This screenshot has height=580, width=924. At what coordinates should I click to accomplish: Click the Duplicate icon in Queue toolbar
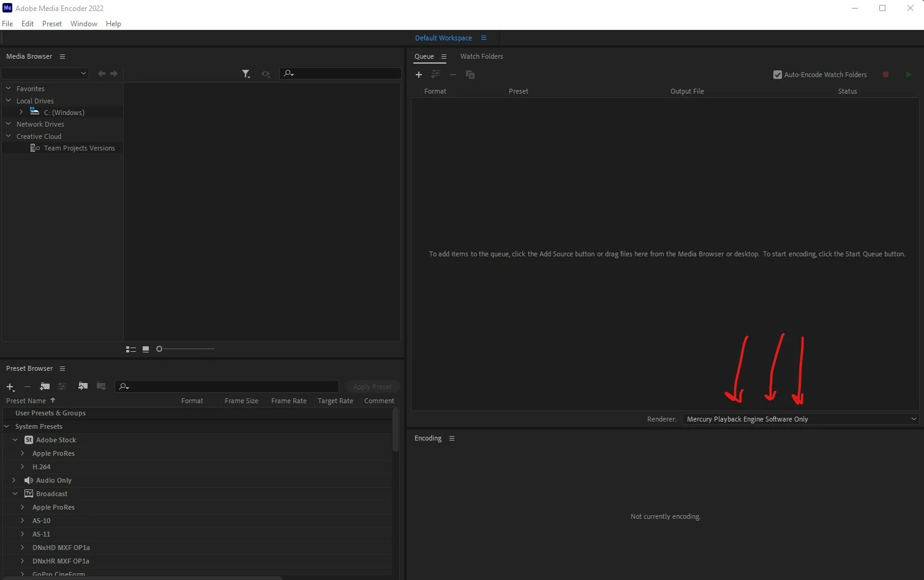(x=470, y=75)
